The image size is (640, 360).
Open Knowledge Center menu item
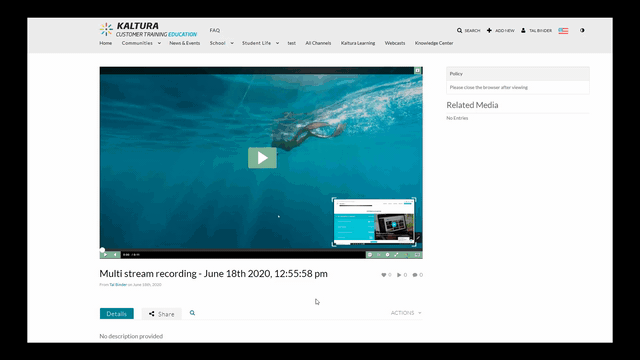click(x=434, y=43)
